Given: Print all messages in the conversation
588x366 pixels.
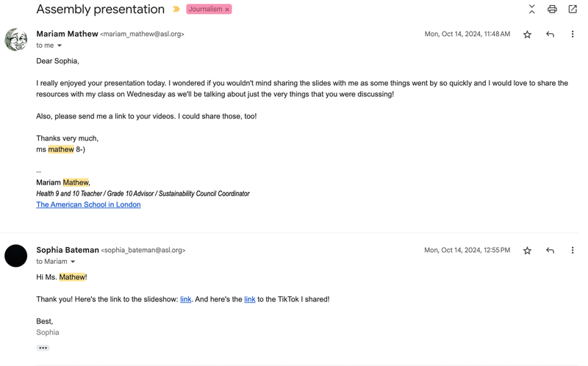Looking at the screenshot, I should [552, 10].
